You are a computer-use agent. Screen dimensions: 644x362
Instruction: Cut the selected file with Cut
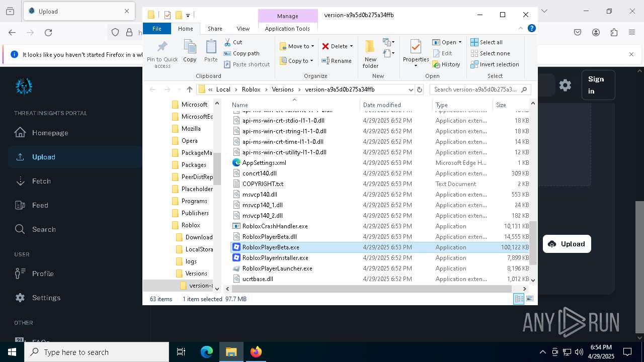[233, 42]
